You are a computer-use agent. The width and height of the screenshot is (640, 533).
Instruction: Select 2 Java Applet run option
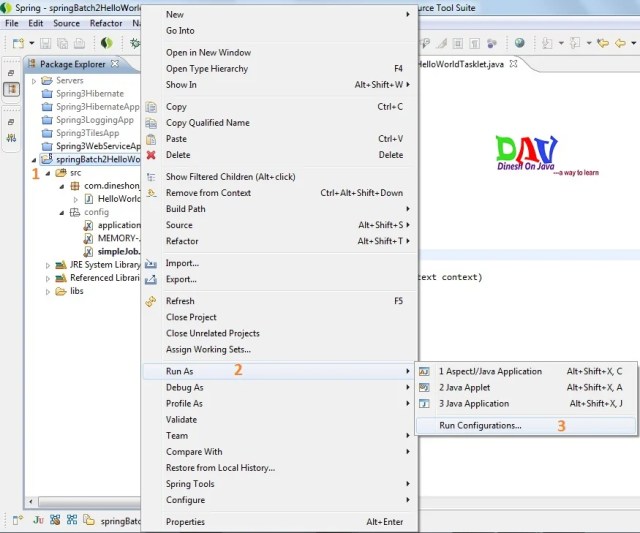(x=526, y=388)
